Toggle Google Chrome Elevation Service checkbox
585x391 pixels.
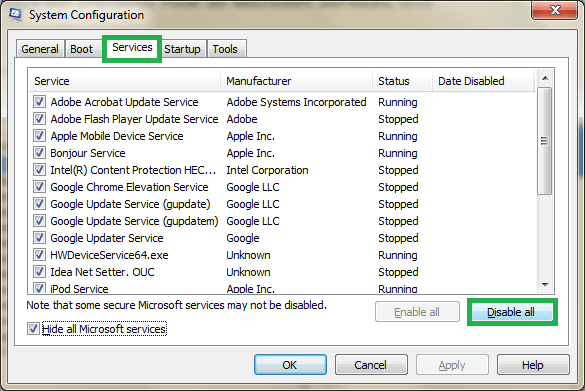point(39,187)
